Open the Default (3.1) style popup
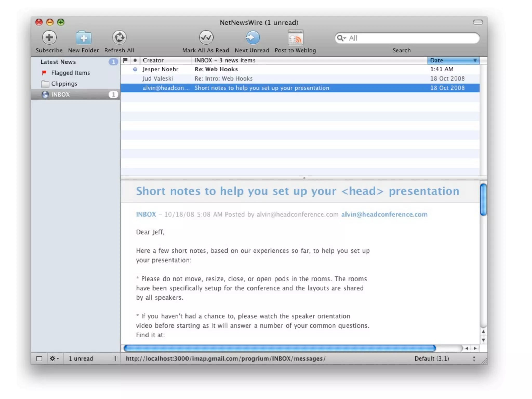This screenshot has height=399, width=532. [445, 359]
